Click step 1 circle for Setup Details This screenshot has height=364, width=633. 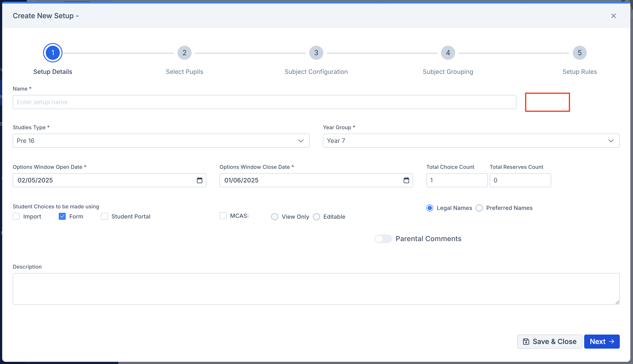[53, 53]
